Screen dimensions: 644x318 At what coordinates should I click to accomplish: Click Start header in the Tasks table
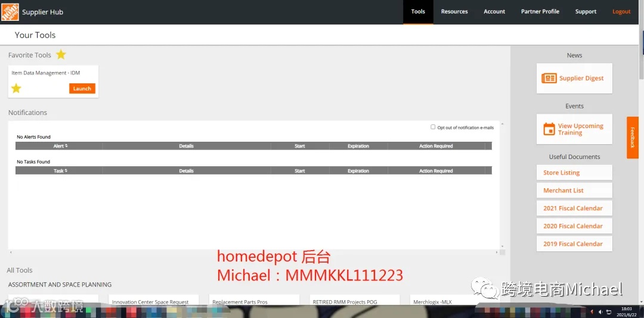(x=300, y=171)
